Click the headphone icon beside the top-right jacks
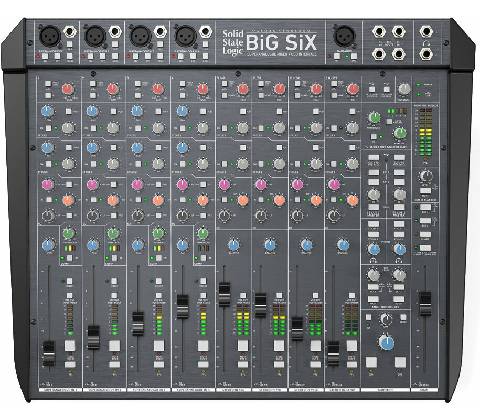The height and width of the screenshot is (420, 480). click(x=426, y=43)
